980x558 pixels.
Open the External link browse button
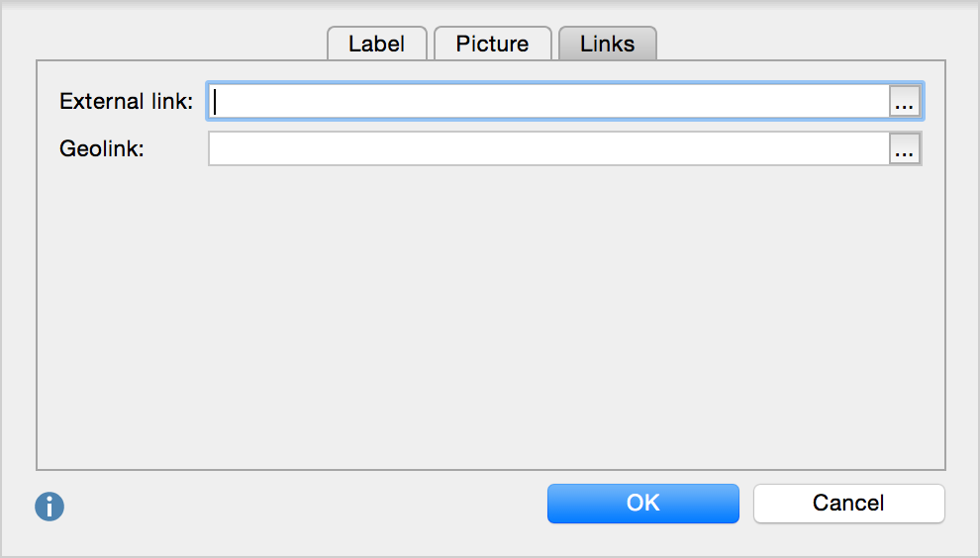[905, 101]
